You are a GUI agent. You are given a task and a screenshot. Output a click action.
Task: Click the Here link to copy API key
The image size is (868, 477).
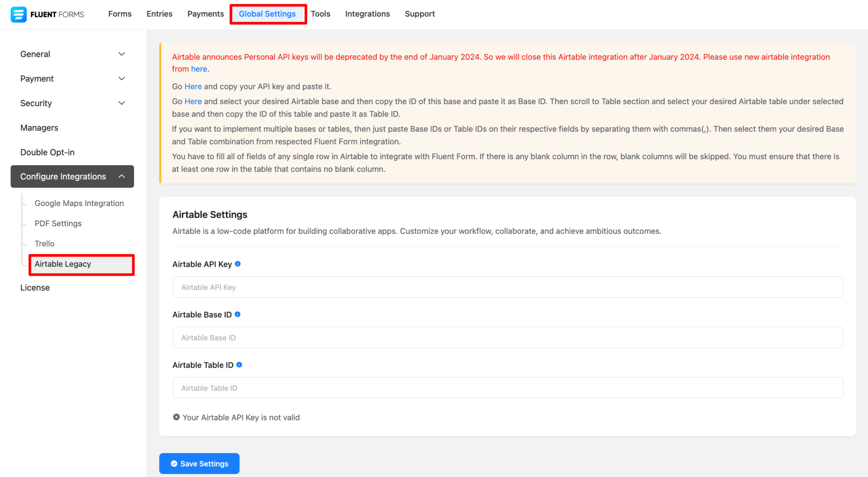click(x=193, y=86)
